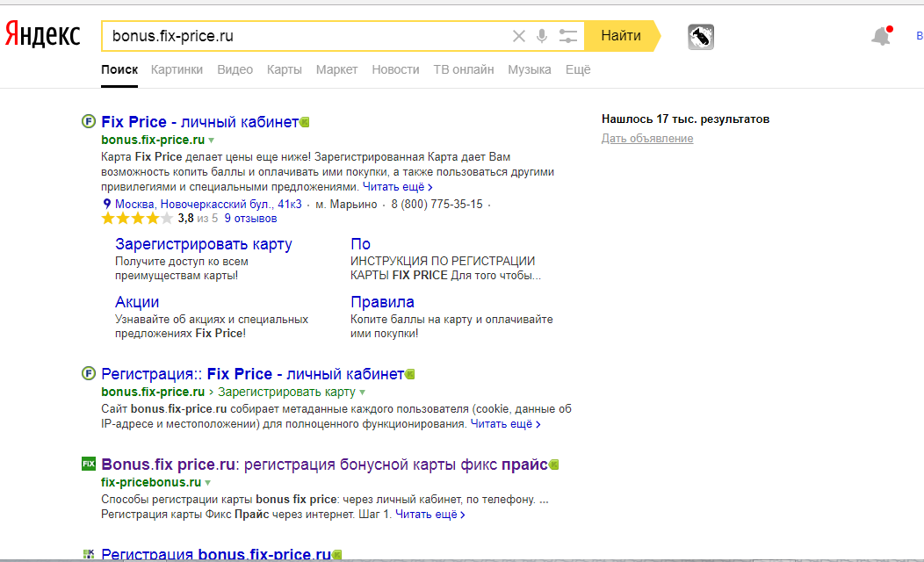
Task: Switch to the Видео tab
Action: point(235,69)
